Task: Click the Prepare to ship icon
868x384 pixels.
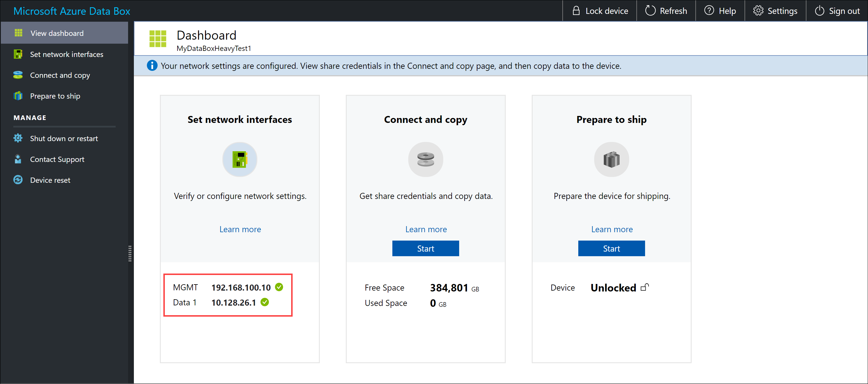Action: click(x=611, y=160)
